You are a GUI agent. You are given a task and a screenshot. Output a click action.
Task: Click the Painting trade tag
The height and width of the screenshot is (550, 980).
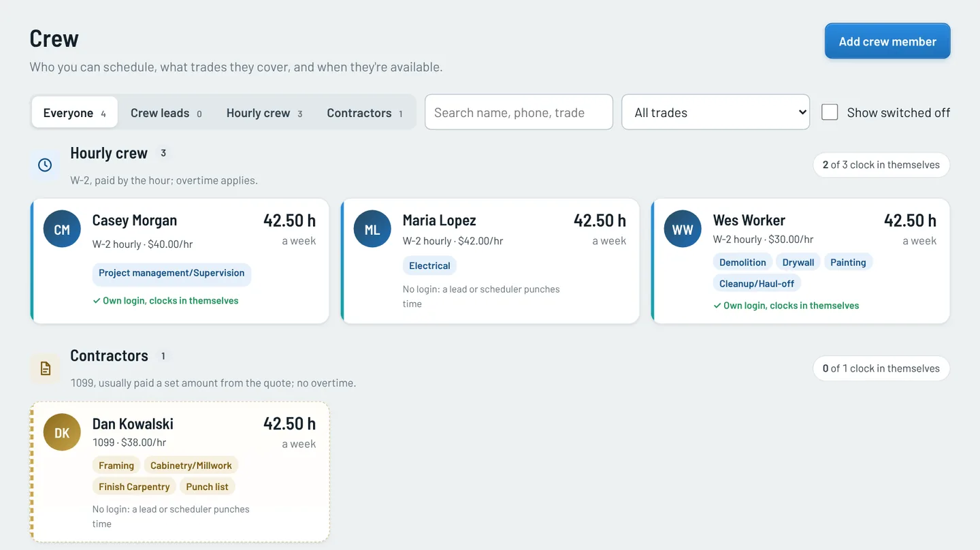(848, 262)
